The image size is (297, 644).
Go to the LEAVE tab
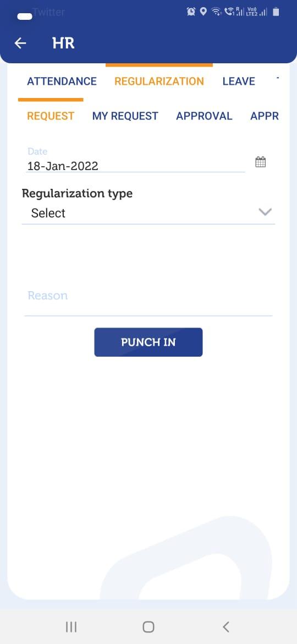pos(239,81)
